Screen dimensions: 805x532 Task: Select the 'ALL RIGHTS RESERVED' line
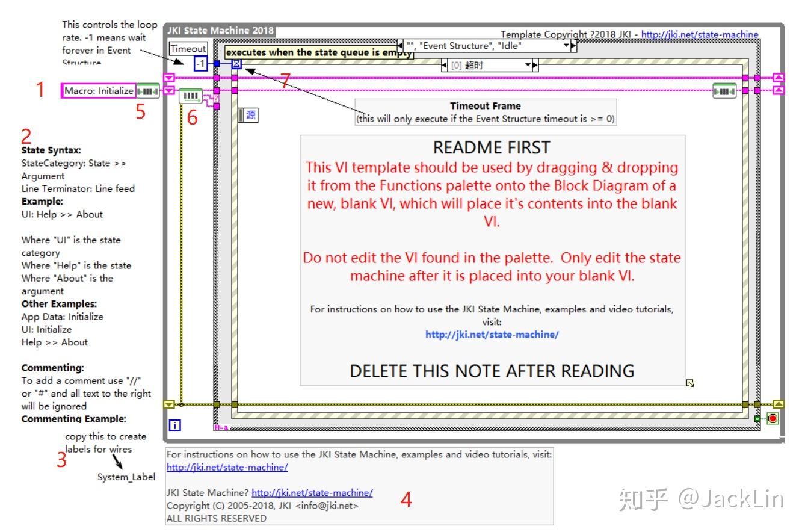[x=217, y=518]
